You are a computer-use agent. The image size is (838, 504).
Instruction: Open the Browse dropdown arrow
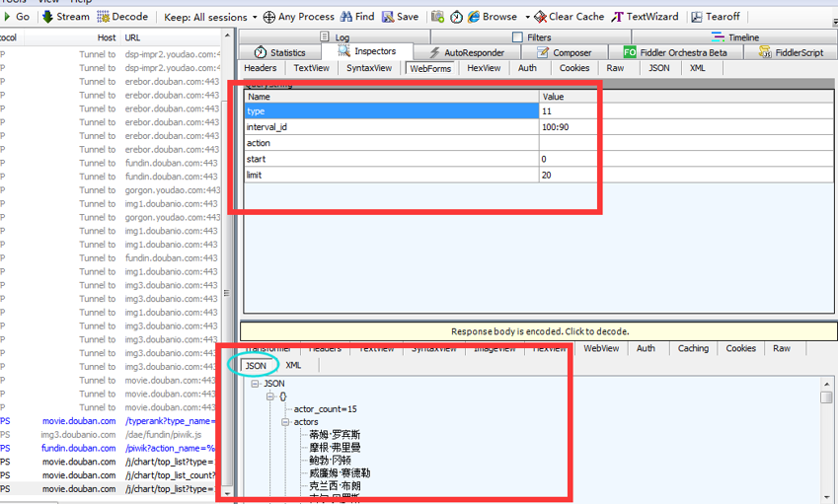pyautogui.click(x=527, y=17)
